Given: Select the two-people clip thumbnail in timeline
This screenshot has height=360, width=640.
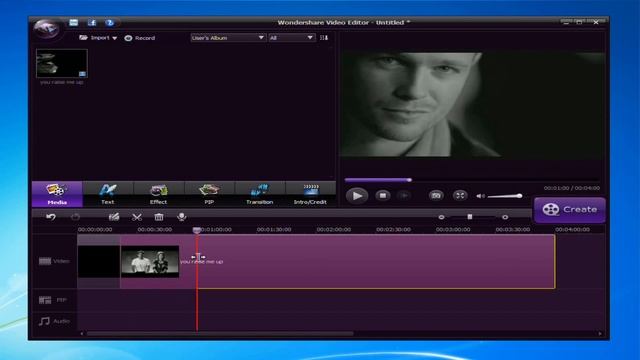Looking at the screenshot, I should click(x=150, y=262).
